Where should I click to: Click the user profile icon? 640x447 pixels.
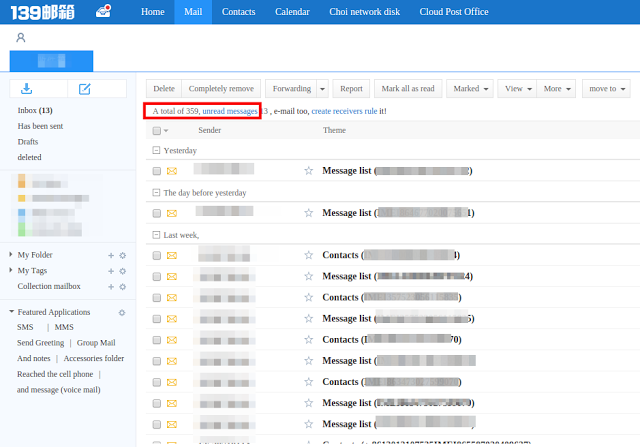point(20,37)
